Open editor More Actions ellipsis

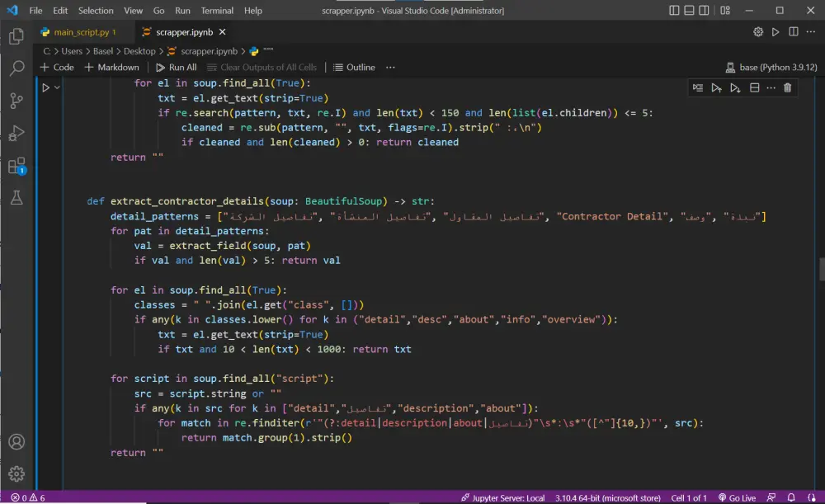811,32
